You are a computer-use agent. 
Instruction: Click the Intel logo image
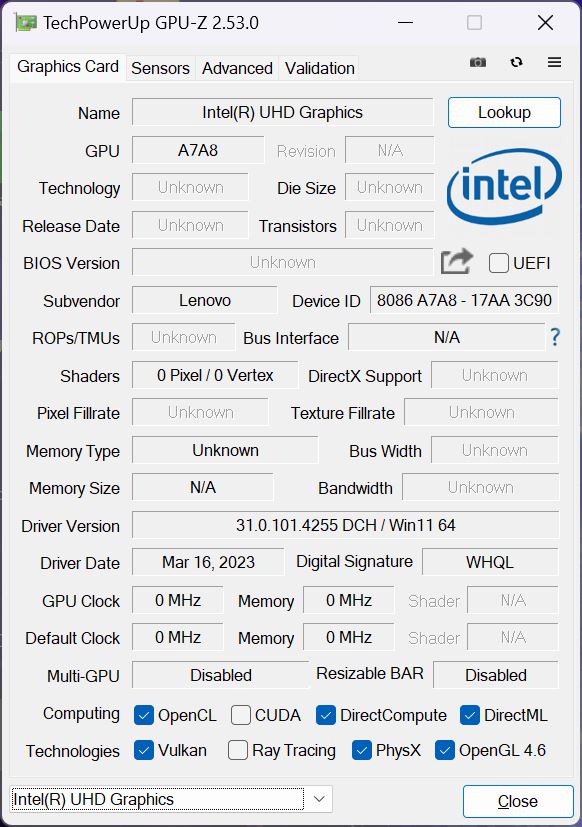tap(504, 186)
